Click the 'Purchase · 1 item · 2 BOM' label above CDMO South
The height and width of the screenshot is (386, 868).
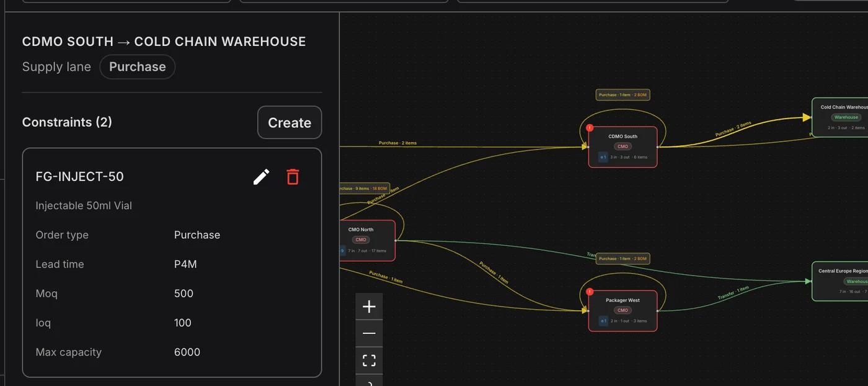(622, 95)
